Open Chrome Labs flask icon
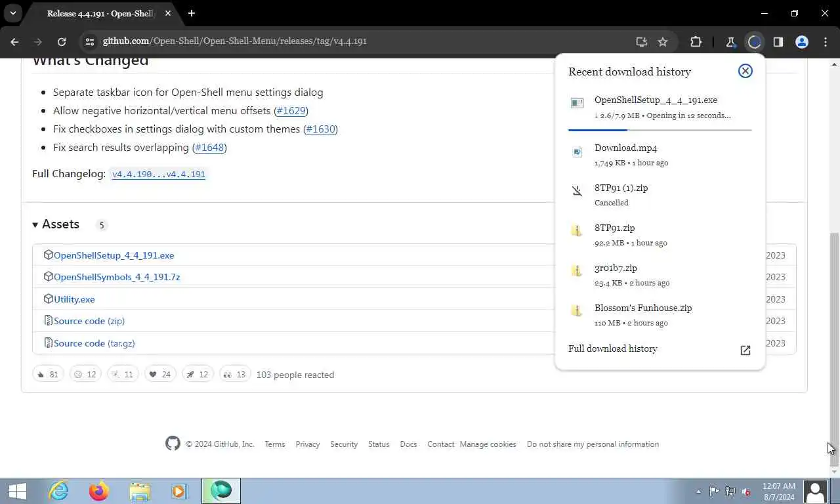840x504 pixels. tap(730, 41)
